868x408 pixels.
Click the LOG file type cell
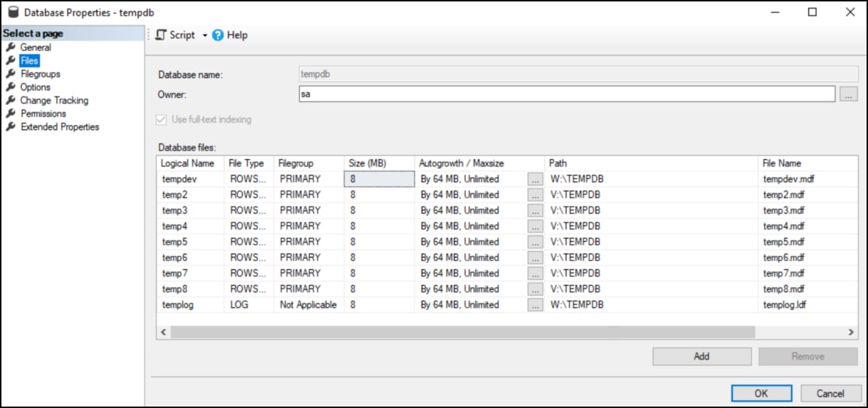tap(248, 304)
